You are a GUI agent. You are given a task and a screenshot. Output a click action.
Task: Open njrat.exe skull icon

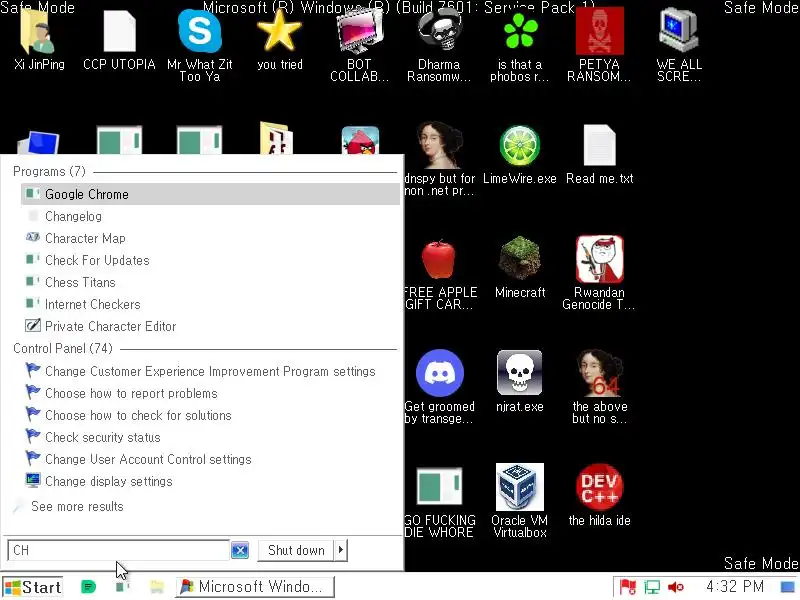520,373
